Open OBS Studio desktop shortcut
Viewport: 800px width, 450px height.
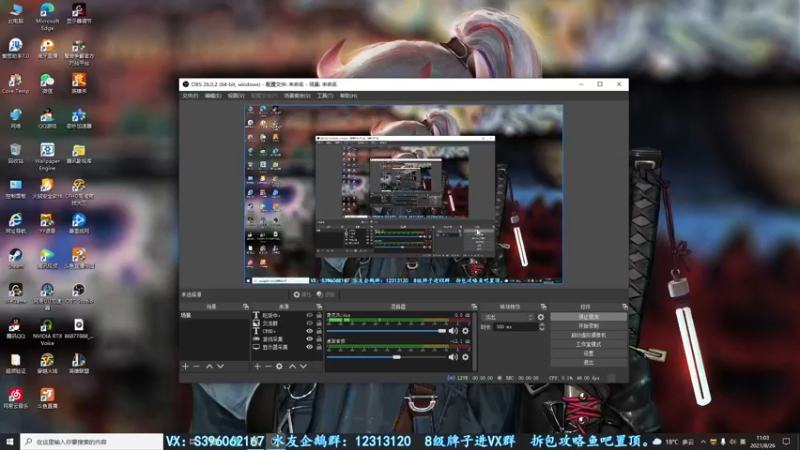[79, 294]
